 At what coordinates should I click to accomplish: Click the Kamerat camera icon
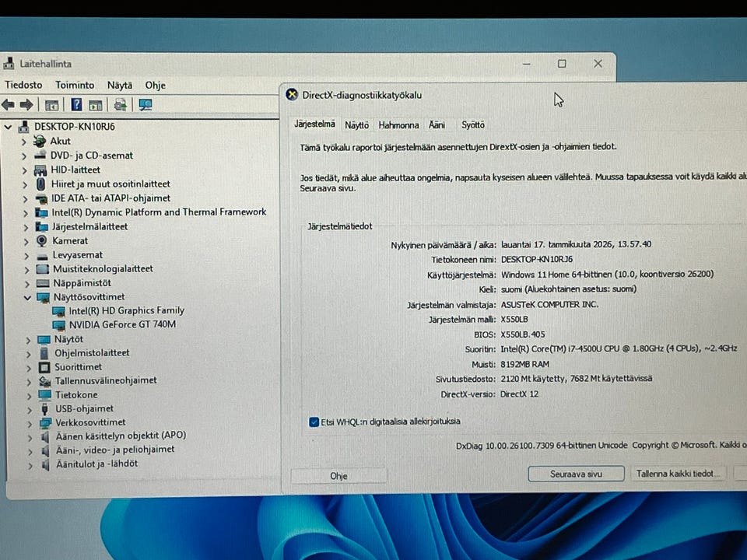click(42, 240)
